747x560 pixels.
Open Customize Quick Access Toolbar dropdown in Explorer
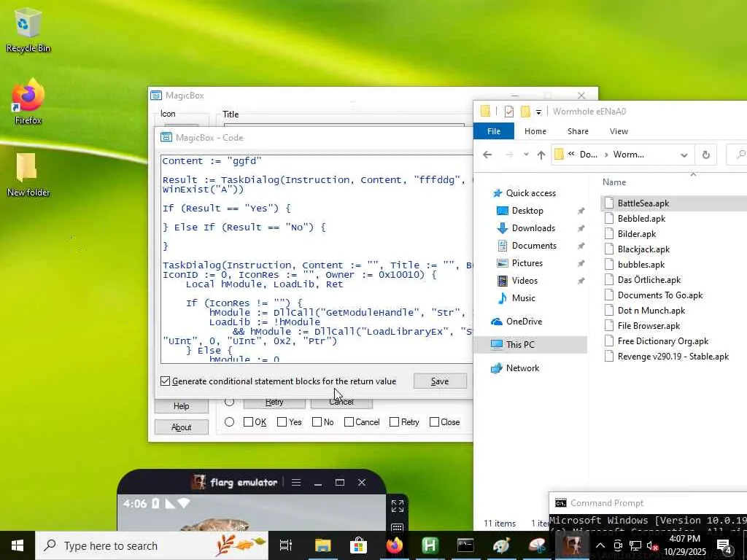tap(538, 112)
